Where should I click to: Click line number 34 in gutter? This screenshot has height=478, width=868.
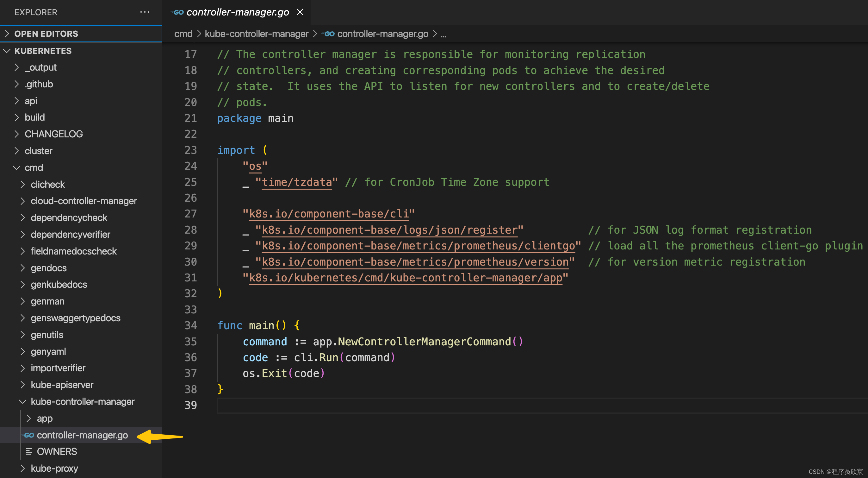(x=191, y=326)
